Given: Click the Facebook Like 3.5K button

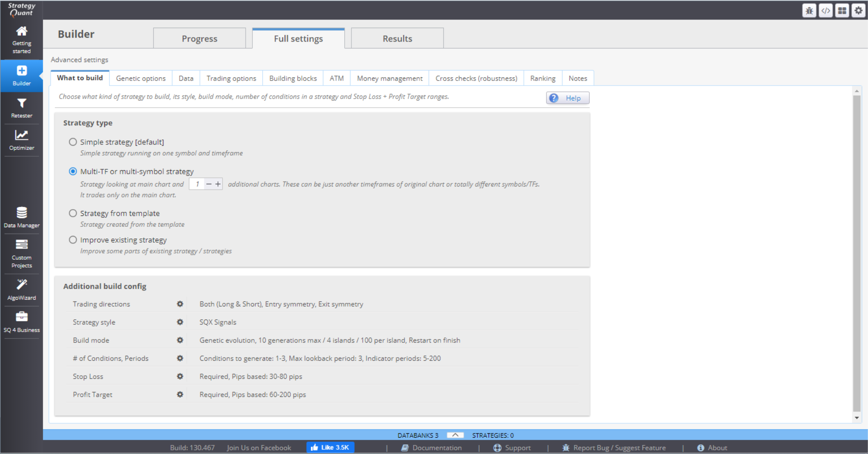Looking at the screenshot, I should (330, 447).
